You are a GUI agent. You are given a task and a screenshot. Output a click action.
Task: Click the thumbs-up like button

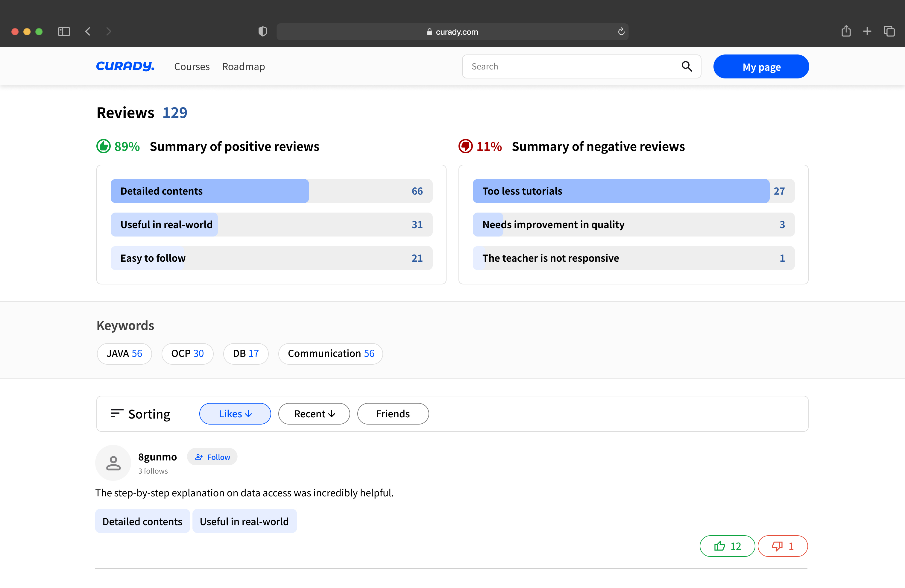[x=727, y=546]
